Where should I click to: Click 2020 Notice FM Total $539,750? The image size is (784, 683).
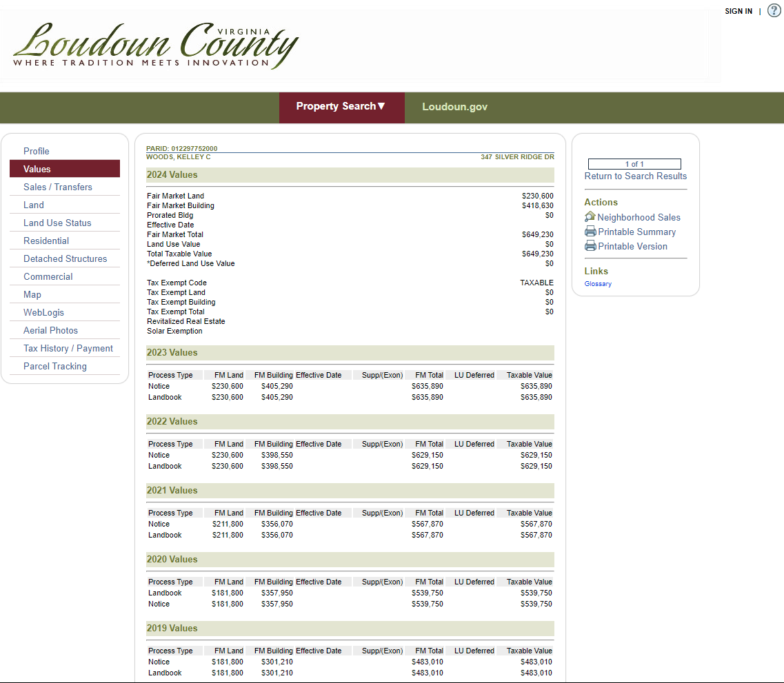tap(427, 604)
